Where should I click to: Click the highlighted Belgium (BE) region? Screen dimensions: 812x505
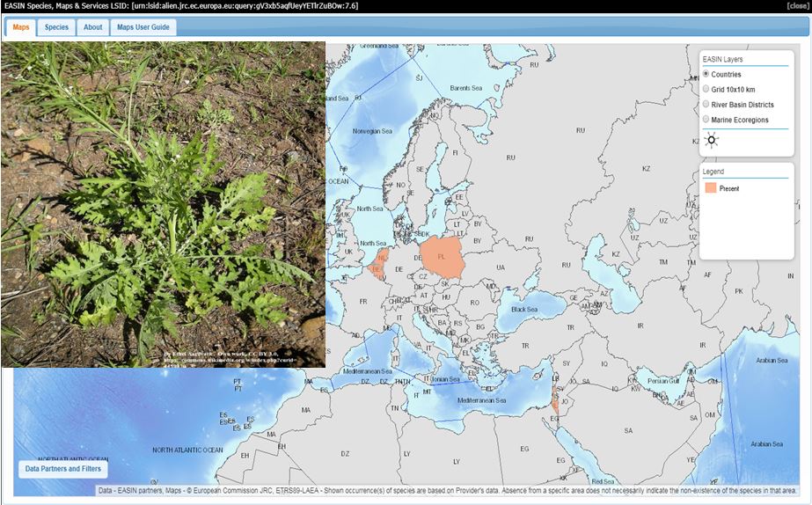[377, 270]
